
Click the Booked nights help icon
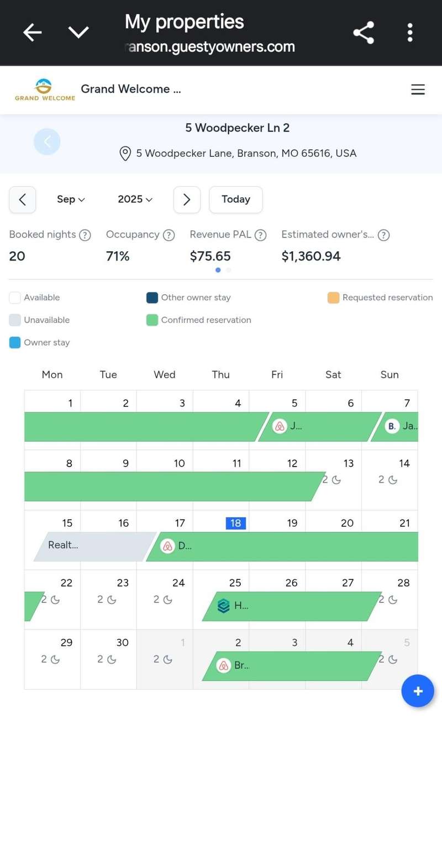coord(85,235)
